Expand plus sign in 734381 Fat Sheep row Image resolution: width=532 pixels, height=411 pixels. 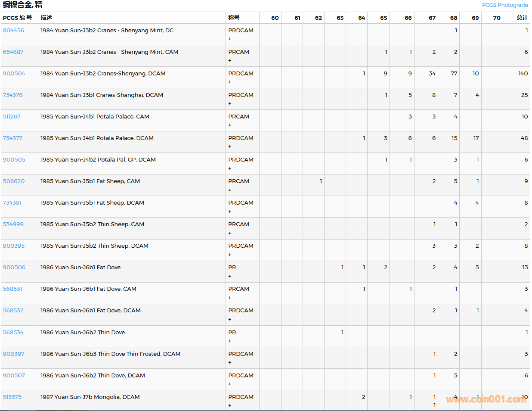[230, 212]
